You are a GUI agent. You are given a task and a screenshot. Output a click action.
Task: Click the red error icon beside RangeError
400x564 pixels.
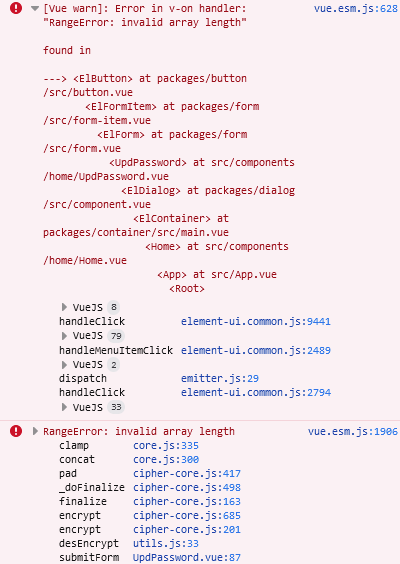point(16,431)
